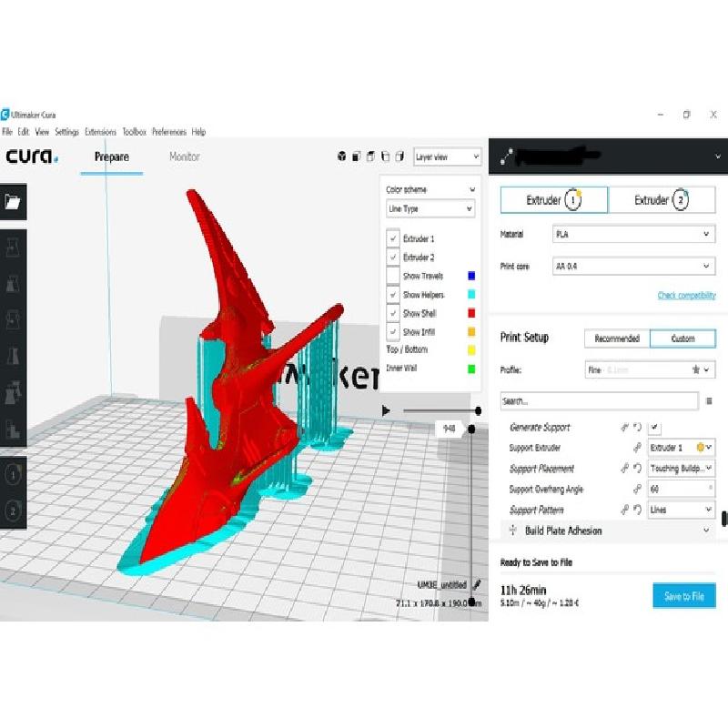Select extruder 1 button in left sidebar

[14, 474]
